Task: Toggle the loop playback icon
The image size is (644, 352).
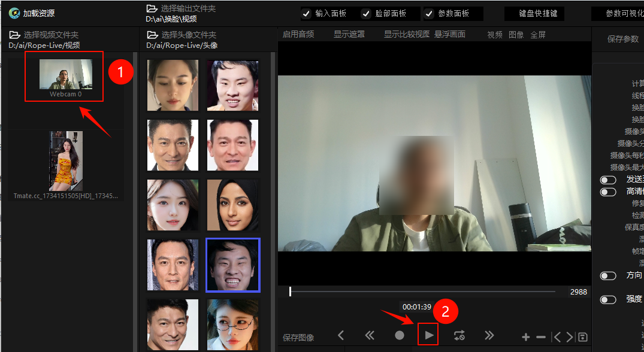Action: pos(459,336)
